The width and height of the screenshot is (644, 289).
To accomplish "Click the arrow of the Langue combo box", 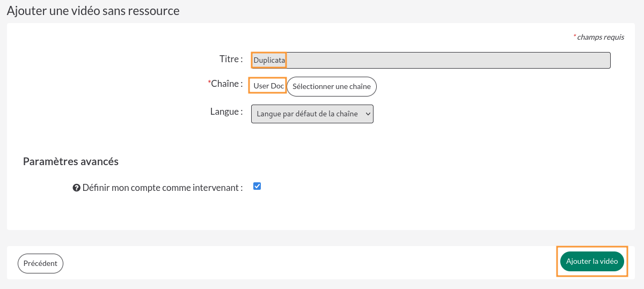I will (x=368, y=114).
